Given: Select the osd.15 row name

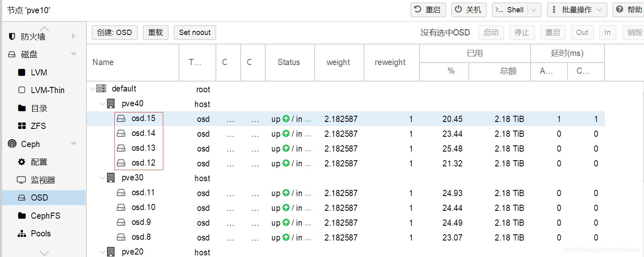Looking at the screenshot, I should (x=144, y=119).
